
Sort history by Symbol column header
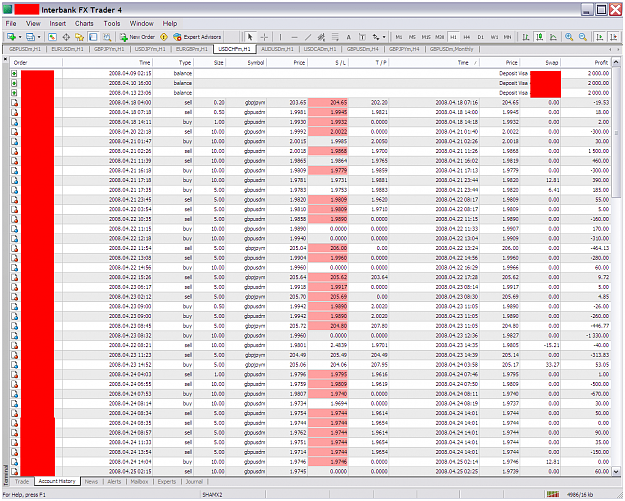coord(246,63)
